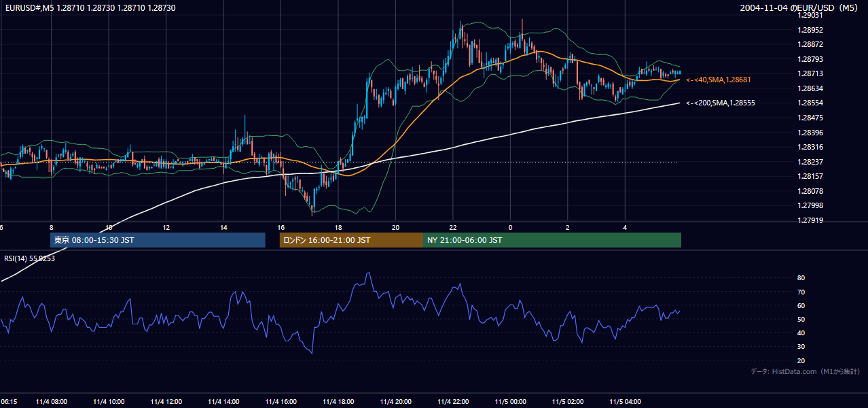Click hour marker 18 under price chart
The image size is (868, 408).
[338, 227]
